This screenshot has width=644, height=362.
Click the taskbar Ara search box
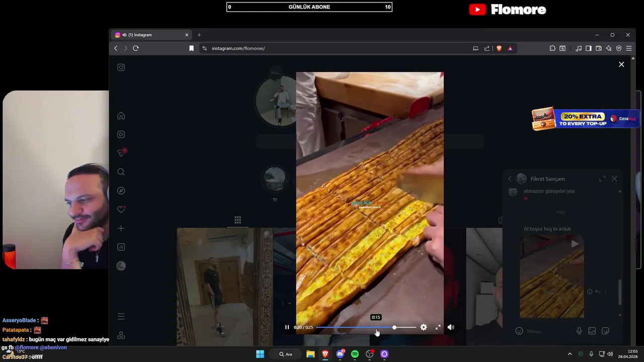(x=286, y=354)
